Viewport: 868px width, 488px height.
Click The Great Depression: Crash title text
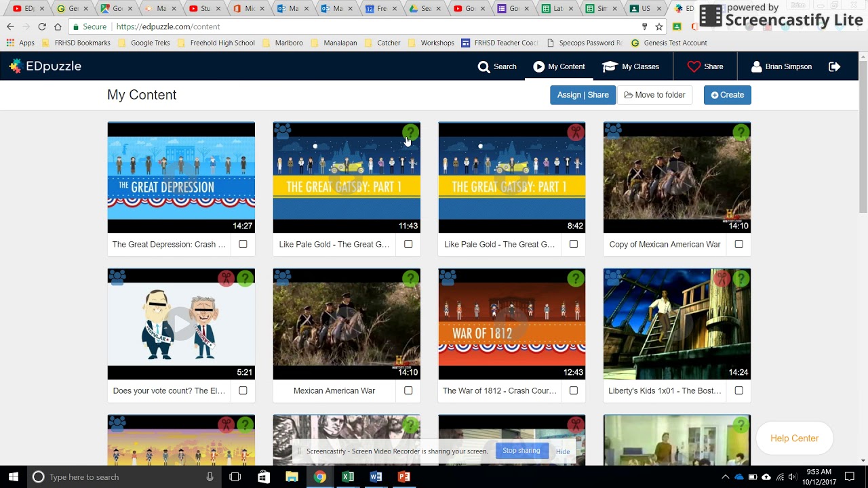click(169, 244)
